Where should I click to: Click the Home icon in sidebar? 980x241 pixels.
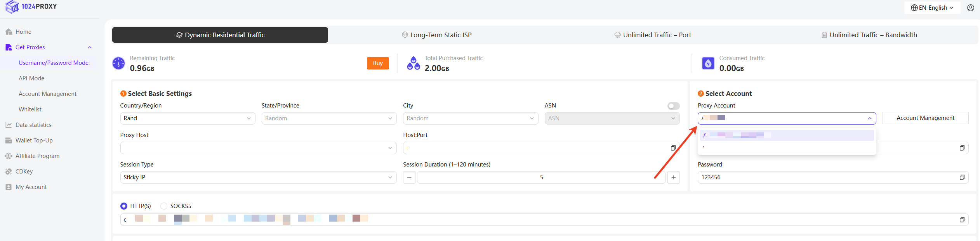point(9,32)
